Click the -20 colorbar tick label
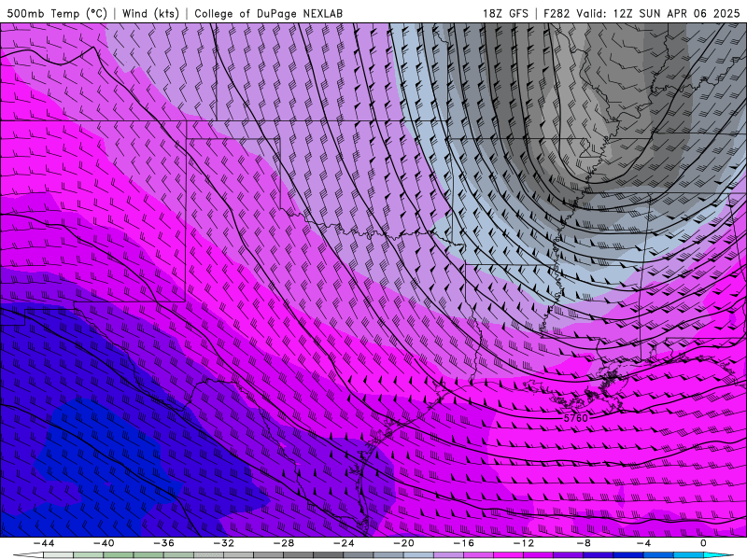The height and width of the screenshot is (560, 747). point(403,543)
